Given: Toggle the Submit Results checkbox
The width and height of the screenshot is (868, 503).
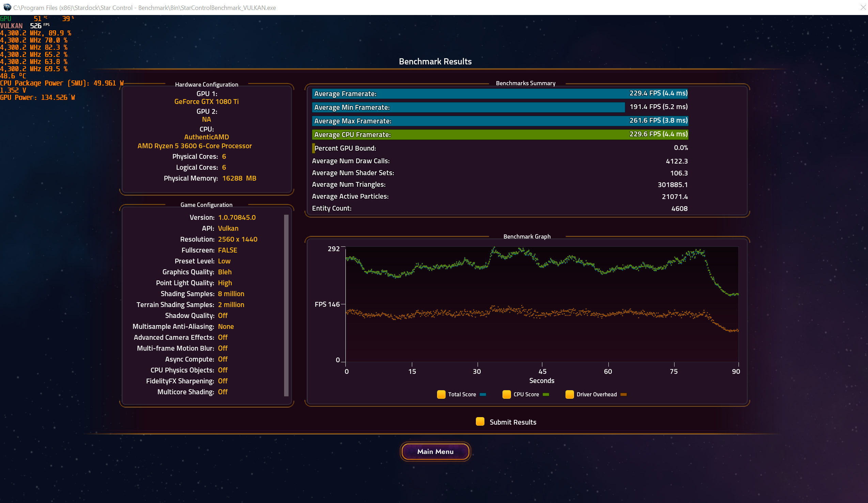Looking at the screenshot, I should [480, 422].
